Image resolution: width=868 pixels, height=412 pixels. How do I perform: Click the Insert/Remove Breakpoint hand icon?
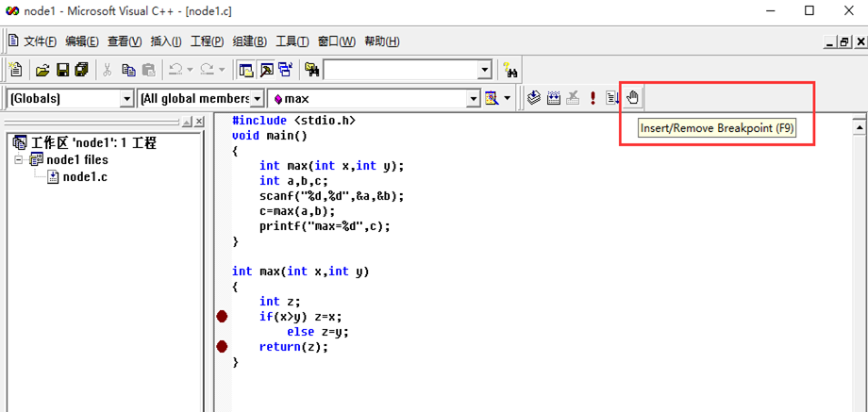click(632, 98)
